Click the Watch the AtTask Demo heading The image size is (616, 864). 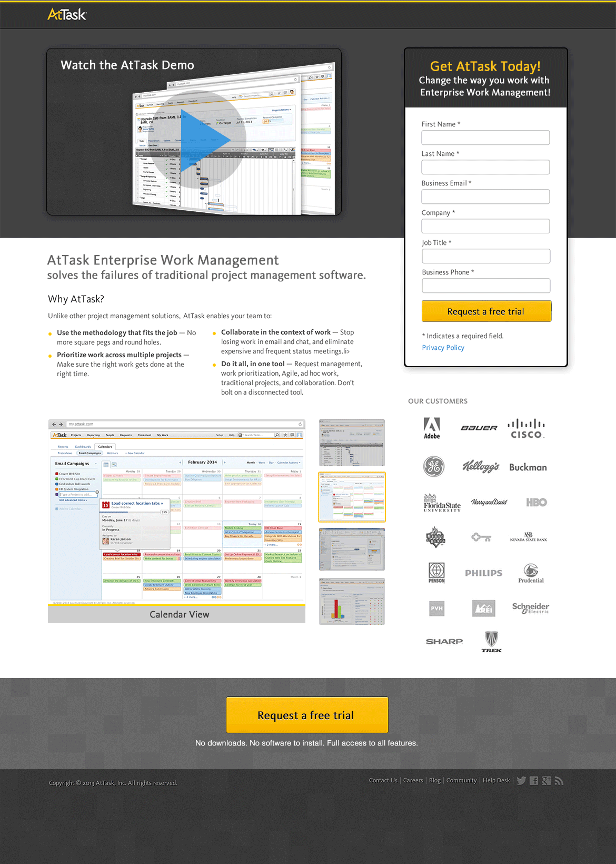point(127,65)
